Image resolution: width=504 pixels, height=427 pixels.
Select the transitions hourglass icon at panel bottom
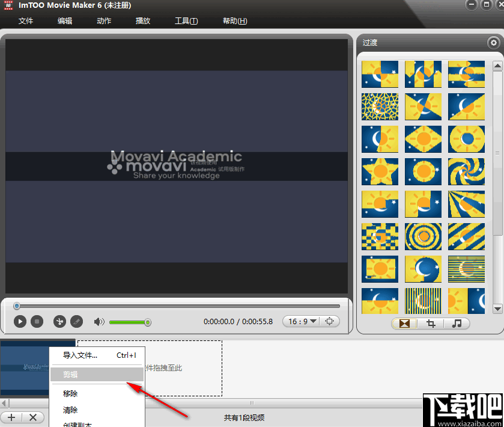pos(403,324)
